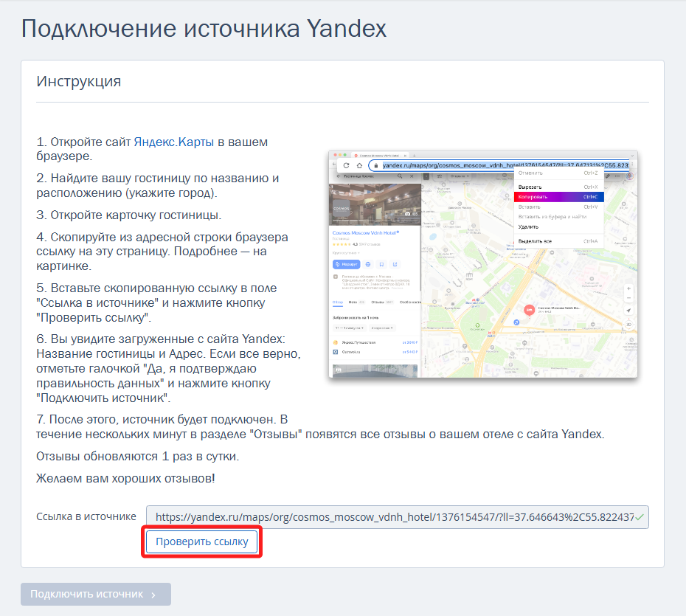Click the Ссылка в источнике label
Screen dimensions: 686x616
click(86, 516)
